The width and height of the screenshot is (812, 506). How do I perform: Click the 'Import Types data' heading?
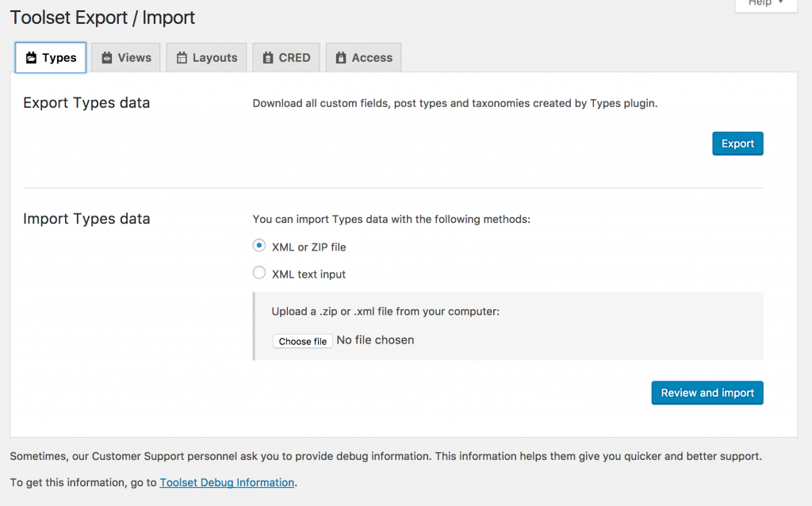point(86,219)
